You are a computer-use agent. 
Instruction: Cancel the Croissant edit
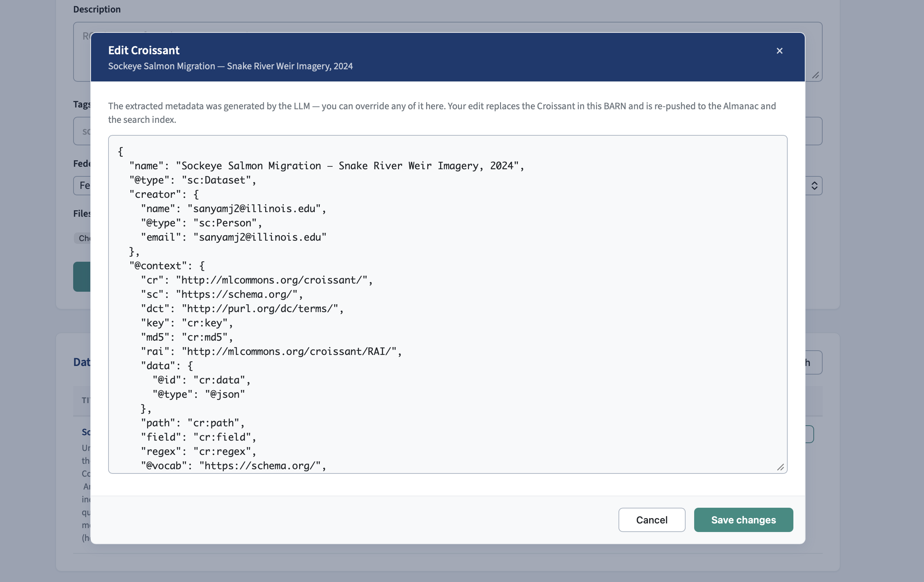(x=652, y=520)
